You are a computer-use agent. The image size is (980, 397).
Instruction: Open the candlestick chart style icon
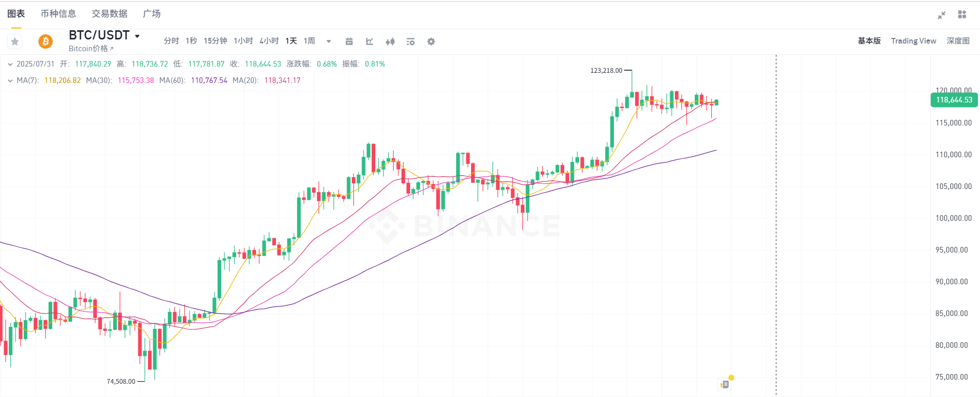390,41
